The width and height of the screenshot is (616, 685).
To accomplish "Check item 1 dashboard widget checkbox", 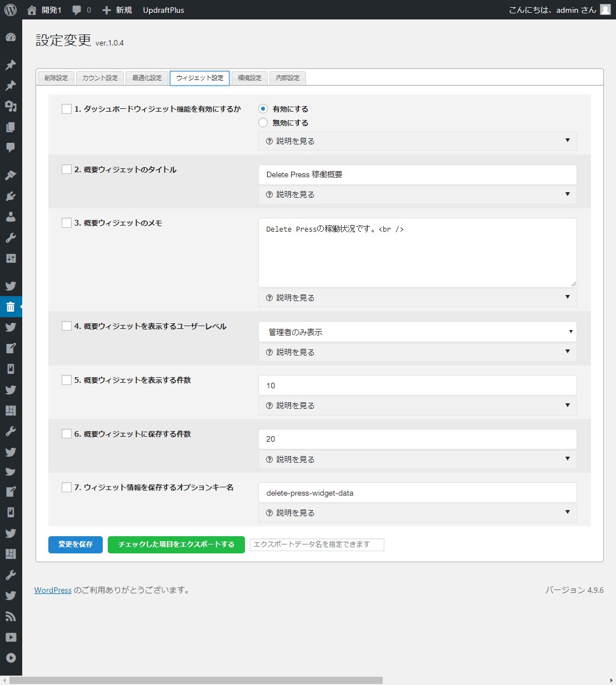I will [67, 109].
